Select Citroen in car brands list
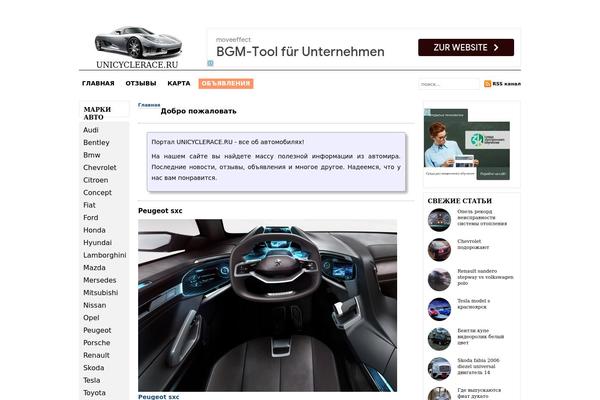600x400 pixels. tap(96, 180)
